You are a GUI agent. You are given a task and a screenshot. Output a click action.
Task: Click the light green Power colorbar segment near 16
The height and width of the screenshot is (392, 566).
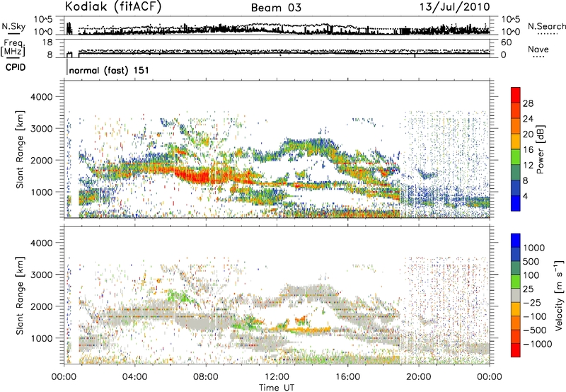click(516, 156)
